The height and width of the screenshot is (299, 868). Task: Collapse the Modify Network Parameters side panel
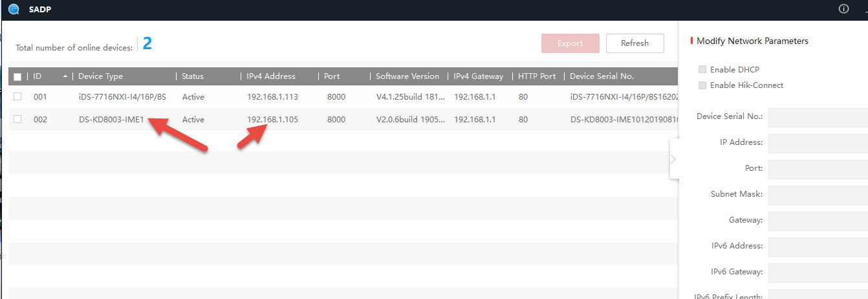click(x=673, y=159)
